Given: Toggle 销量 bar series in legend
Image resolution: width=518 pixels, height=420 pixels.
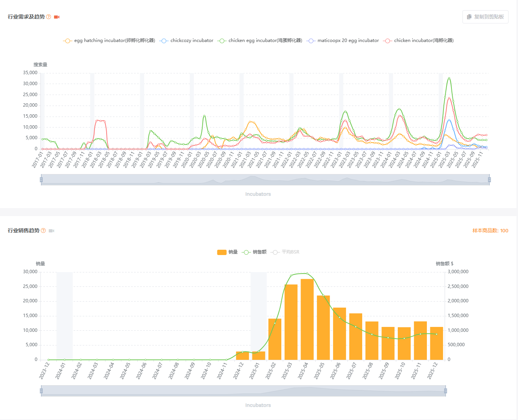Looking at the screenshot, I should pos(227,252).
